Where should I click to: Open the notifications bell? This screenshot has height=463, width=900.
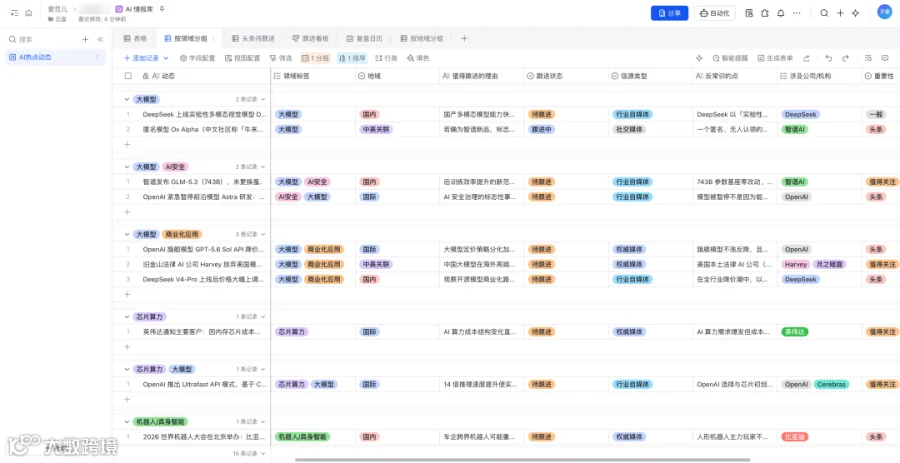781,13
